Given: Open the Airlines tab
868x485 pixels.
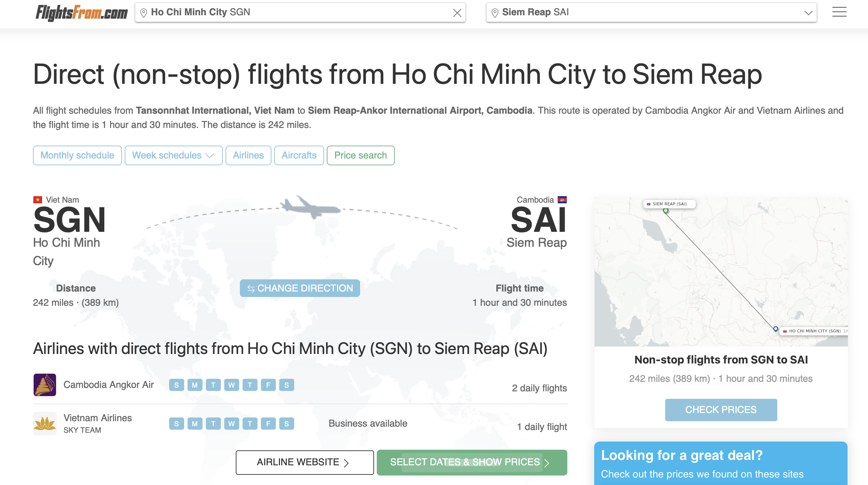Looking at the screenshot, I should [x=248, y=155].
